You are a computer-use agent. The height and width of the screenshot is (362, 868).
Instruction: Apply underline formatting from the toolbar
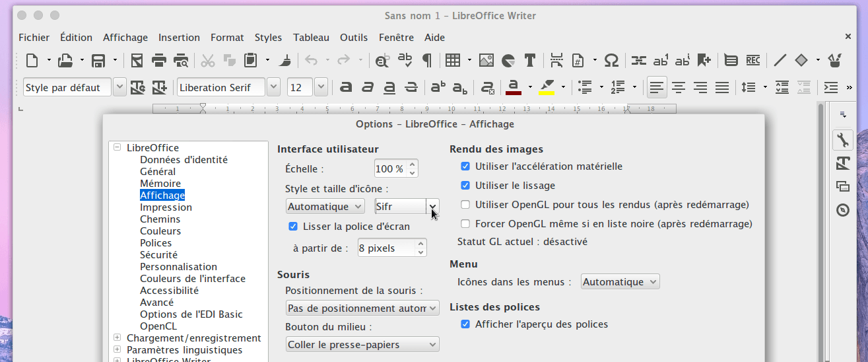(x=389, y=87)
